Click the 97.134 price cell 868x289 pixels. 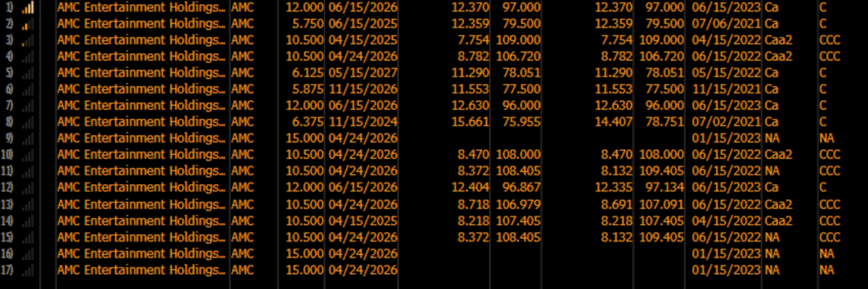click(665, 188)
